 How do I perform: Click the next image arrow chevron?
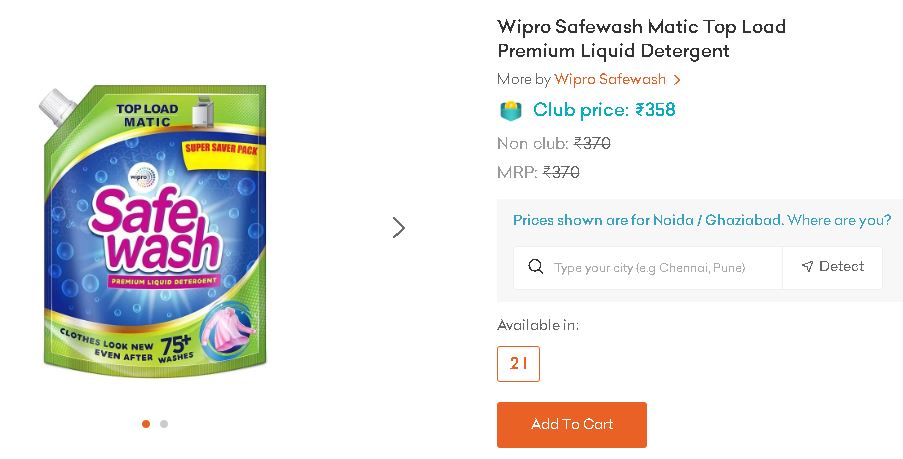point(399,227)
